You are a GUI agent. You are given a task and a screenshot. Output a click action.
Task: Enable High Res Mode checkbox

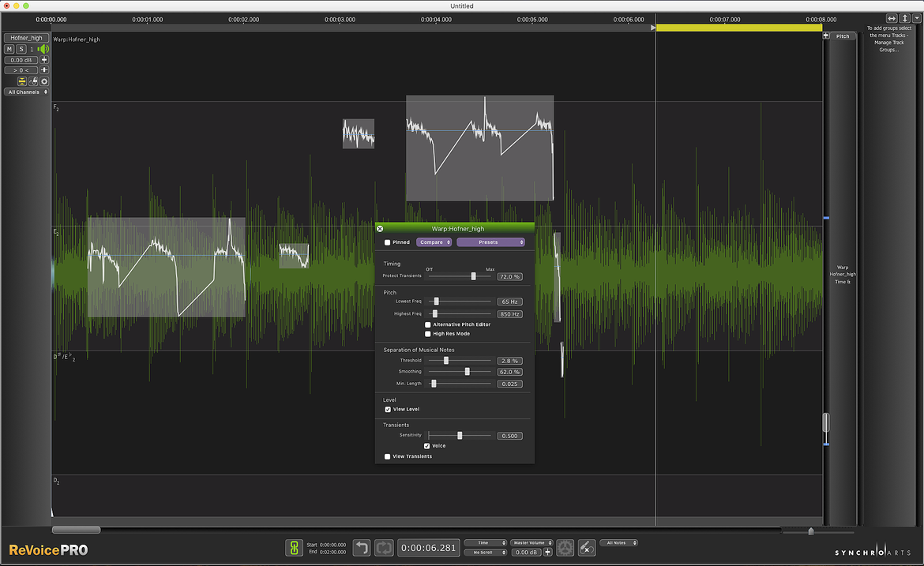(428, 334)
